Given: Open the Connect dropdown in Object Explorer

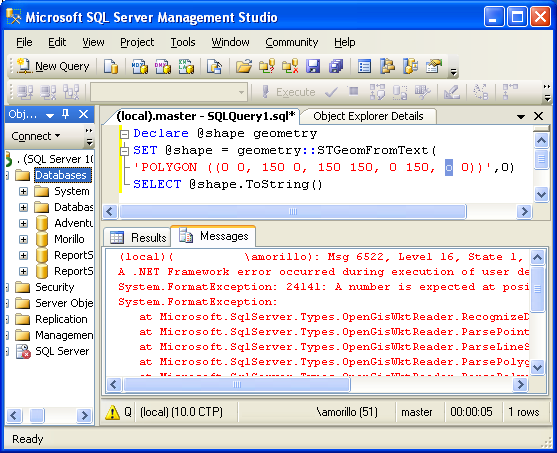Looking at the screenshot, I should click(36, 136).
